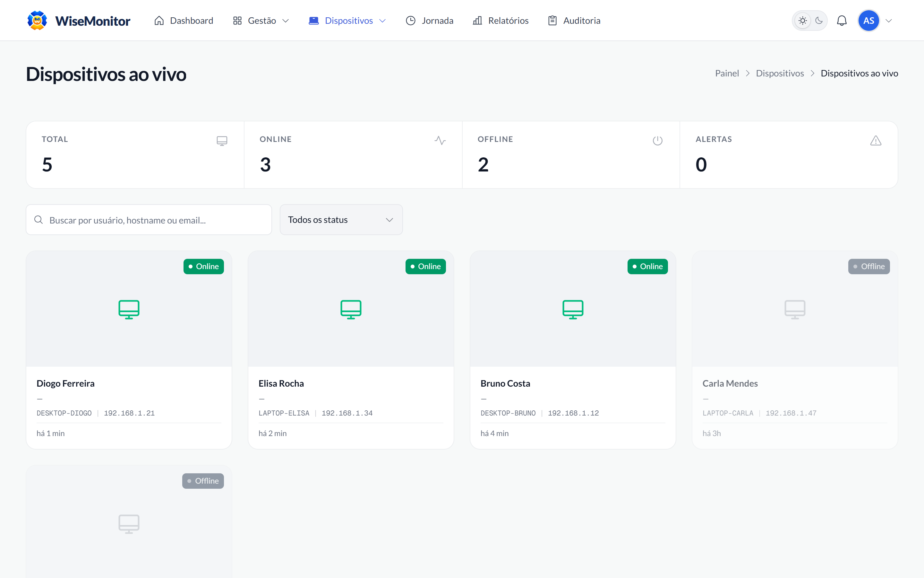Open the Relatórios menu item
The height and width of the screenshot is (578, 924).
click(x=501, y=21)
